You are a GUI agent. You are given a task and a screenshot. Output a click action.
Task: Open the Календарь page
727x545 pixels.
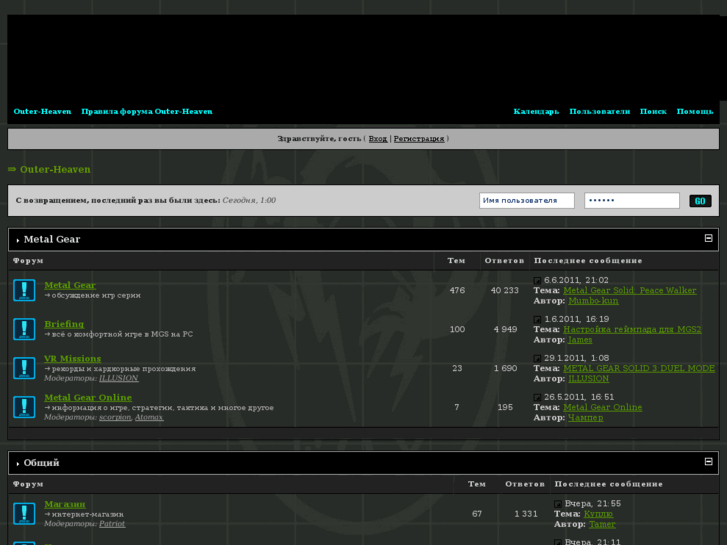coord(536,111)
